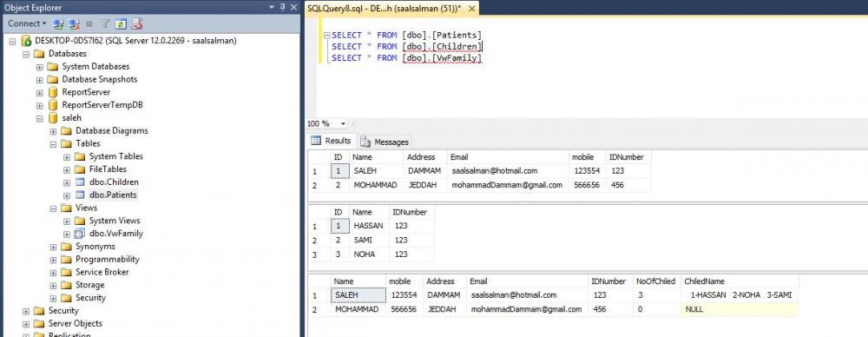Viewport: 868px width, 337px height.
Task: Click [dbo].[VwFamily] text in query editor
Action: point(443,57)
